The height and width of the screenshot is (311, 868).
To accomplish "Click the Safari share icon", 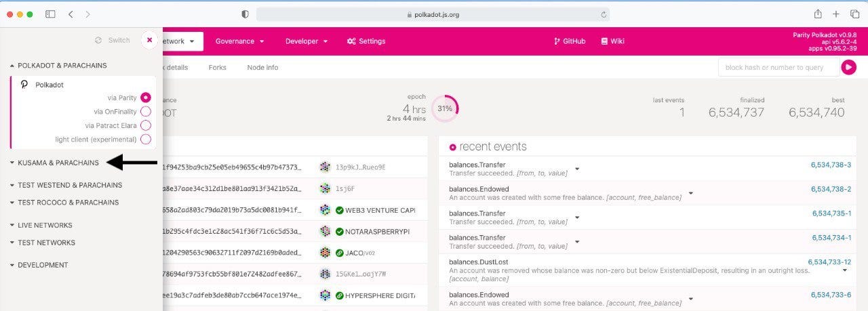I will coord(818,14).
